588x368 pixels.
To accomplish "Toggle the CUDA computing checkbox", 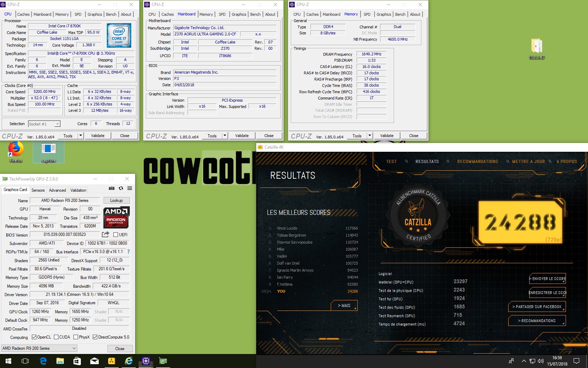I will coord(56,337).
